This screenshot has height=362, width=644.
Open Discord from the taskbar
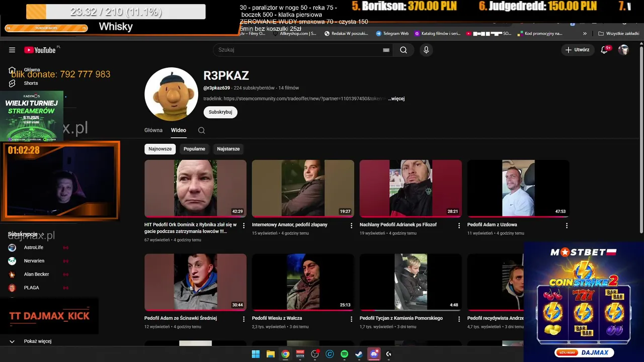pos(374,354)
